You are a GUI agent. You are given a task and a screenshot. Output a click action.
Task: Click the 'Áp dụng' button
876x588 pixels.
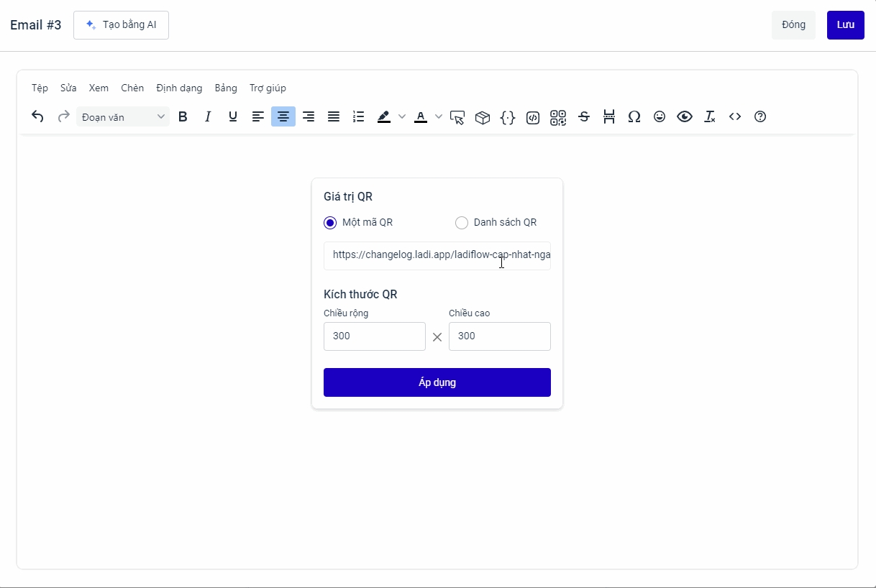(437, 382)
